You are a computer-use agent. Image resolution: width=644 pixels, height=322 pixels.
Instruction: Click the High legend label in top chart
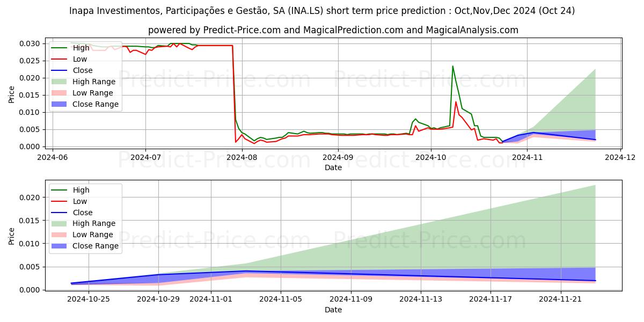pyautogui.click(x=81, y=48)
